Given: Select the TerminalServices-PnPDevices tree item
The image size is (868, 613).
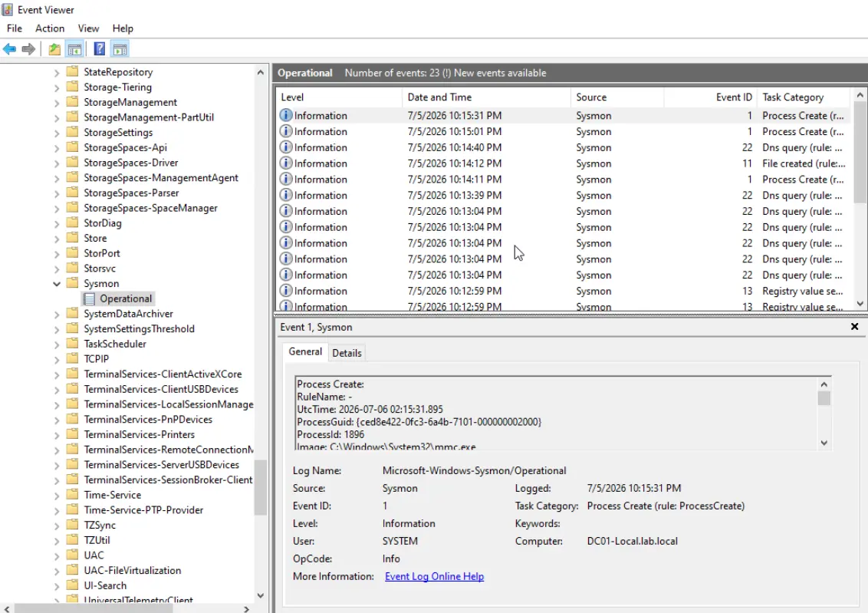Looking at the screenshot, I should (x=148, y=419).
